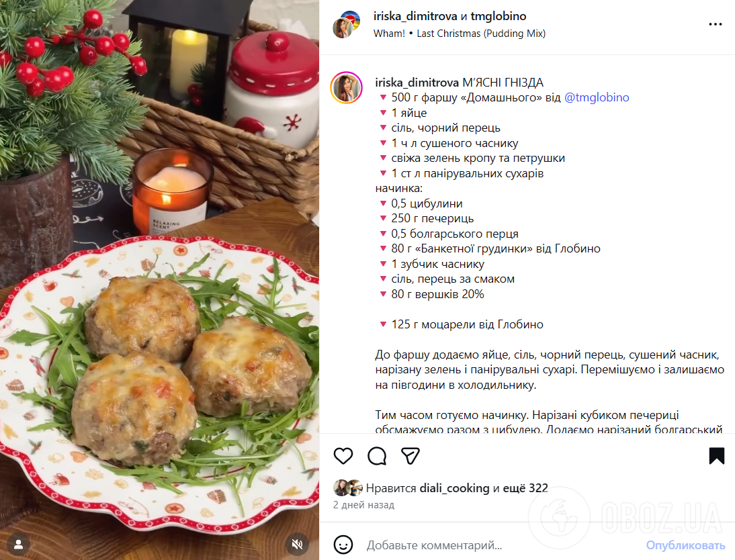Share post with paper plane icon
Image resolution: width=735 pixels, height=560 pixels.
(x=410, y=455)
